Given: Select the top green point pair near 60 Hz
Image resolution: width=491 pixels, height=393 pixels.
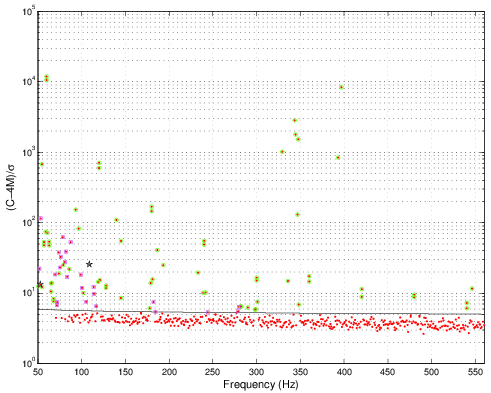Looking at the screenshot, I should (47, 78).
